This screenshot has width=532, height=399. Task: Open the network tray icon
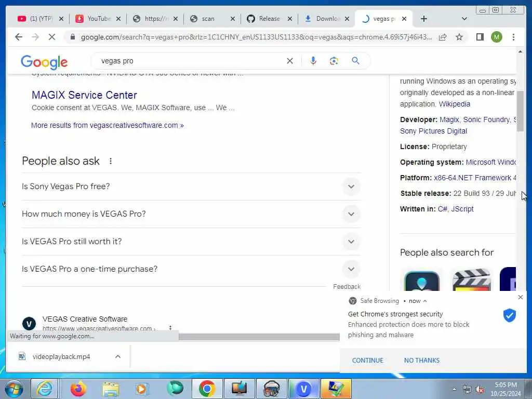tap(467, 389)
